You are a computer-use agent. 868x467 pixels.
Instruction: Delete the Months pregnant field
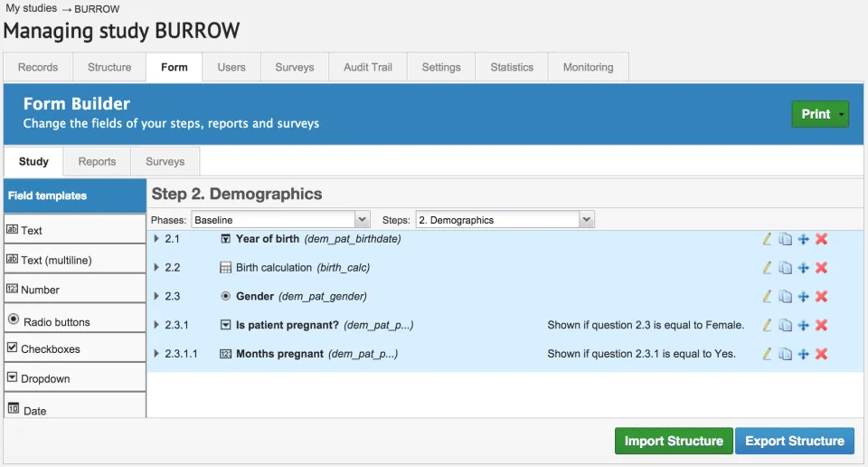(822, 354)
